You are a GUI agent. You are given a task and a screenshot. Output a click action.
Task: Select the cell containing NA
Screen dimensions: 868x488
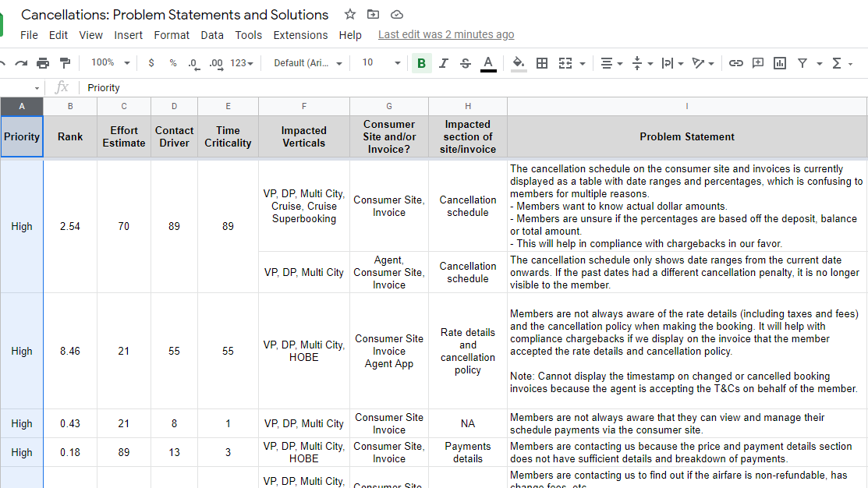pyautogui.click(x=468, y=424)
